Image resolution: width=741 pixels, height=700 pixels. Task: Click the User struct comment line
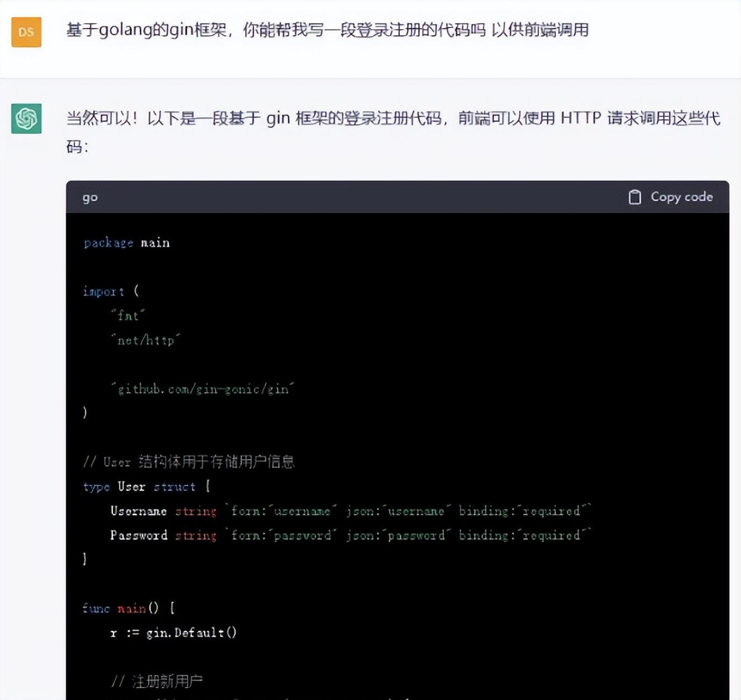point(189,462)
